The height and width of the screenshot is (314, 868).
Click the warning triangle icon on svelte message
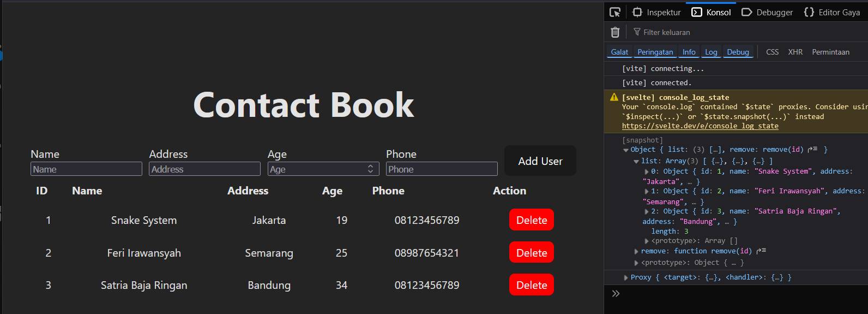(614, 97)
